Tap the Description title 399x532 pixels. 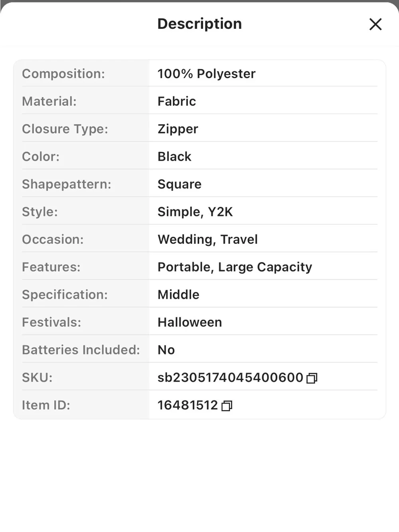tap(199, 24)
